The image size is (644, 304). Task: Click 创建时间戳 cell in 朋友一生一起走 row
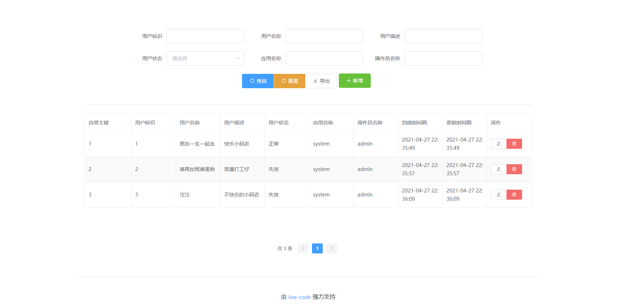[x=420, y=144]
